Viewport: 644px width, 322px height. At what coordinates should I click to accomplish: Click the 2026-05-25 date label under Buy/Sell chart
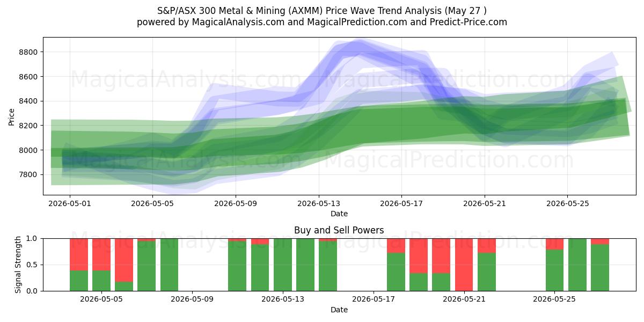pos(554,299)
